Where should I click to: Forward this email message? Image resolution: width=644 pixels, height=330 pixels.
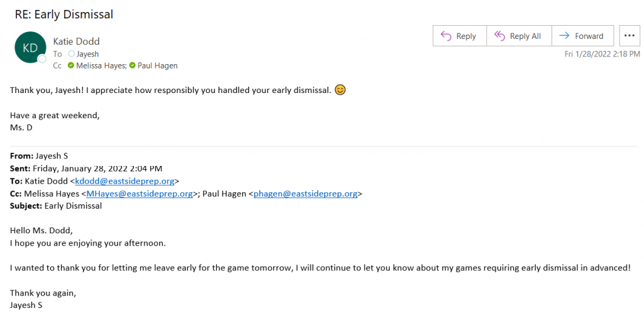(583, 36)
